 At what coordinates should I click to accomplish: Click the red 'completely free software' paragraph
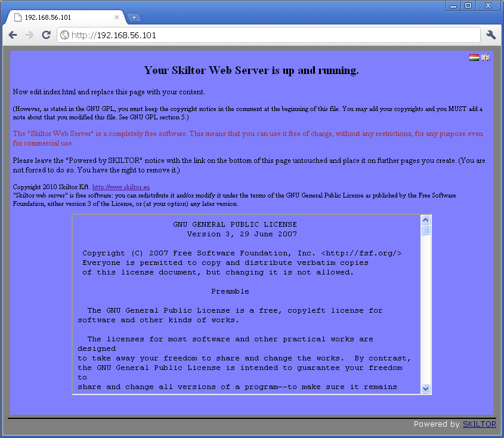click(248, 138)
